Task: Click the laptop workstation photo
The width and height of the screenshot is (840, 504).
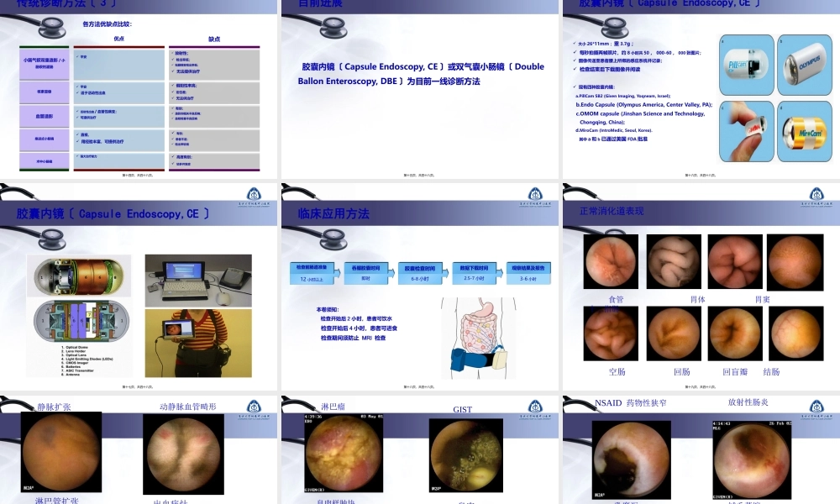Action: click(x=193, y=280)
